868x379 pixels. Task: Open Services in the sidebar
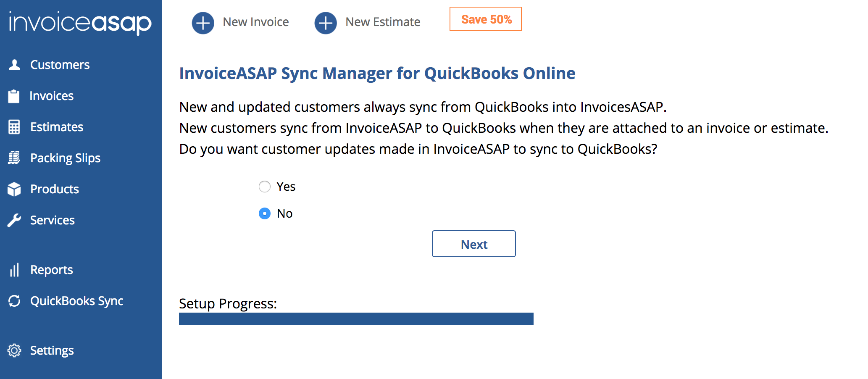pyautogui.click(x=53, y=220)
